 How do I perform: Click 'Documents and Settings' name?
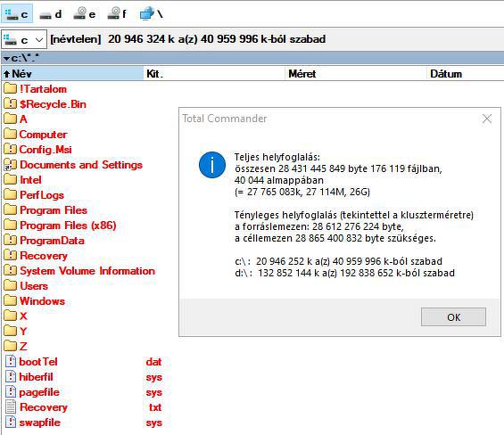click(x=81, y=165)
